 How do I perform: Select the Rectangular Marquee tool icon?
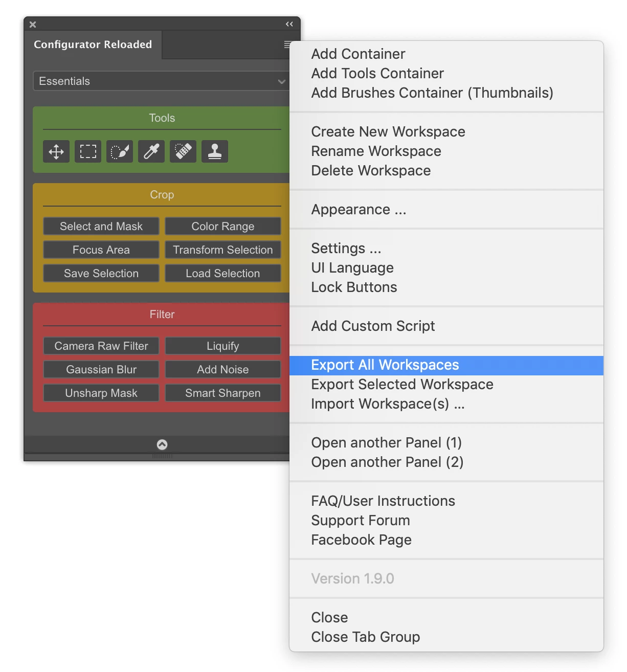tap(88, 151)
